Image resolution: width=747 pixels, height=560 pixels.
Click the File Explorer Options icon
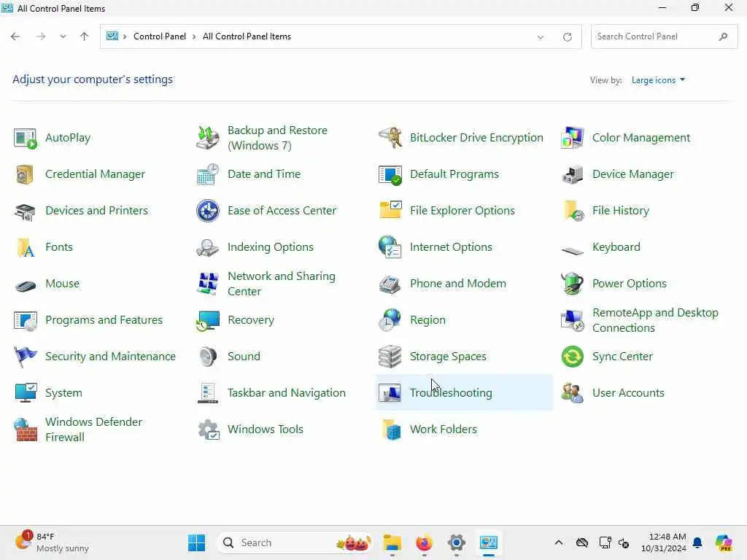(390, 211)
